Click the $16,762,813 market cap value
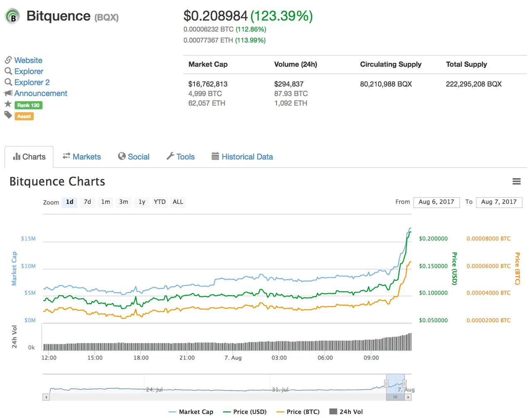Viewport: 532px width, 418px height. (208, 84)
